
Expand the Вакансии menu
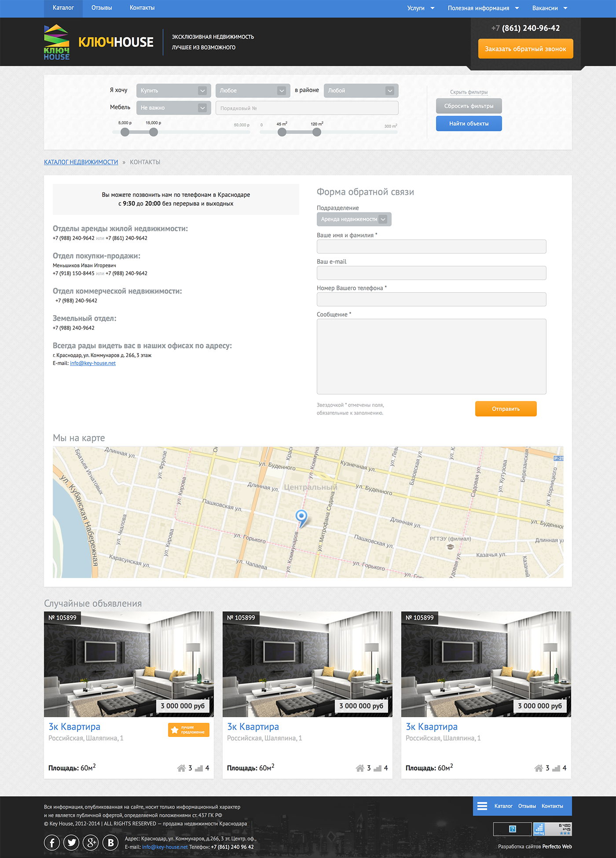[x=550, y=8]
